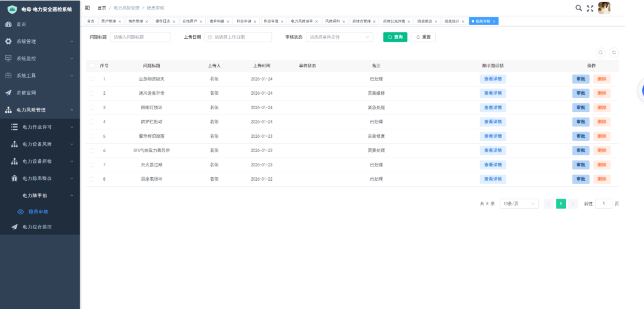
Task: Check the row for SF6气体压力表异常
Action: [x=92, y=150]
